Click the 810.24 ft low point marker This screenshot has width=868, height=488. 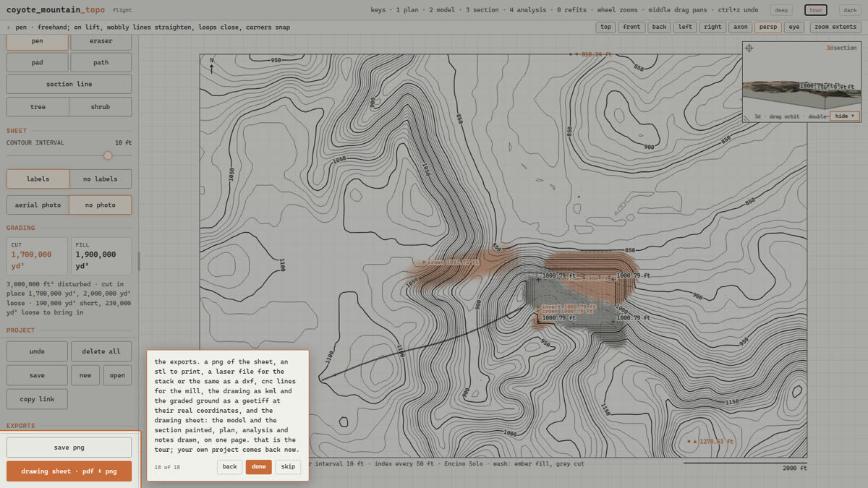coord(590,54)
